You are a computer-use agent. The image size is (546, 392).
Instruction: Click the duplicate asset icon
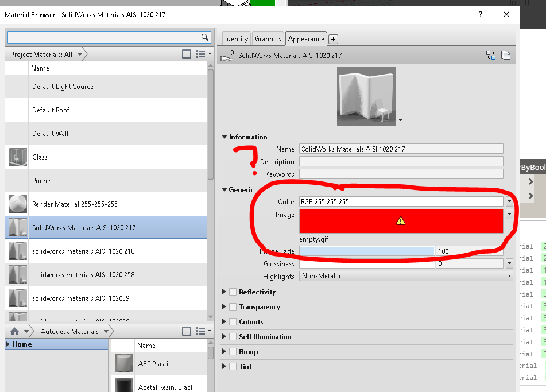pos(506,55)
